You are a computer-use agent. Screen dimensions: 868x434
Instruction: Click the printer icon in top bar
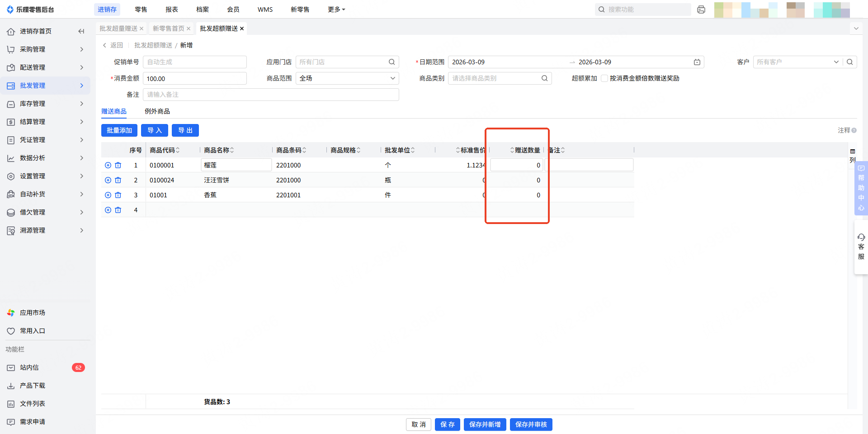(701, 10)
